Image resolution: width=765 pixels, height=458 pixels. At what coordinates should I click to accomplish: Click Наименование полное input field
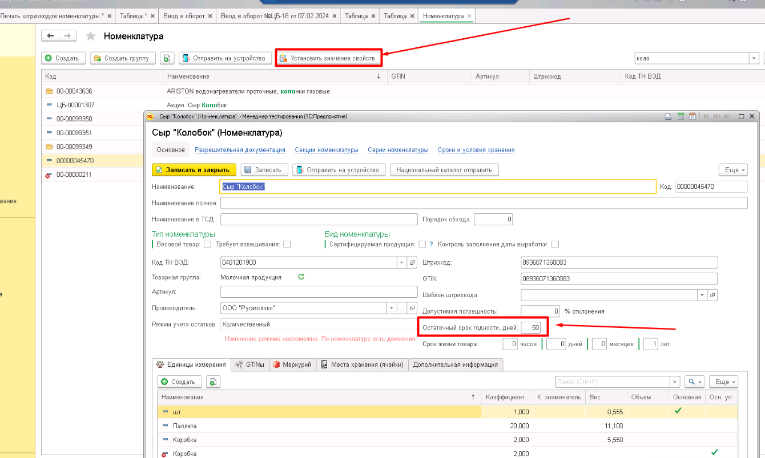coord(483,203)
